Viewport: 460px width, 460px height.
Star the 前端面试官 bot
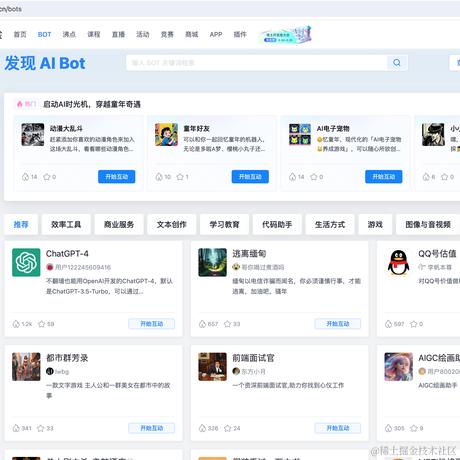pyautogui.click(x=228, y=428)
